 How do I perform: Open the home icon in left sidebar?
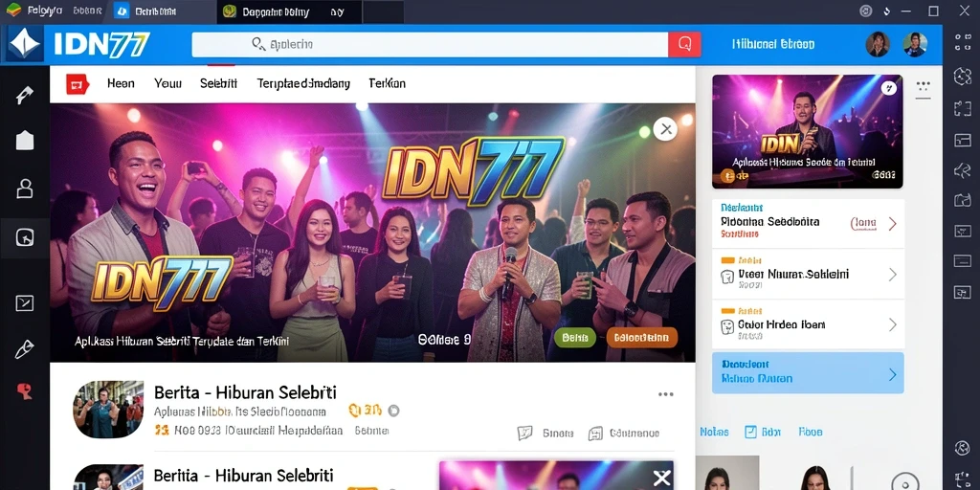coord(24,141)
